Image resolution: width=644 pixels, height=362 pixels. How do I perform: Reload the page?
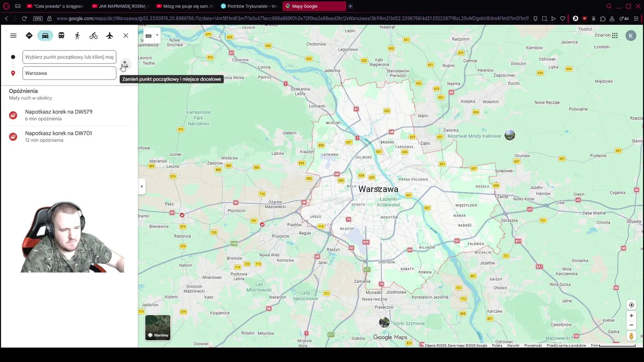click(x=24, y=19)
